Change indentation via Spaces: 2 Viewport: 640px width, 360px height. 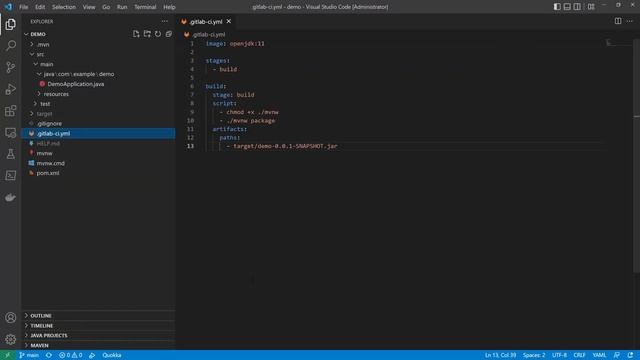[534, 355]
